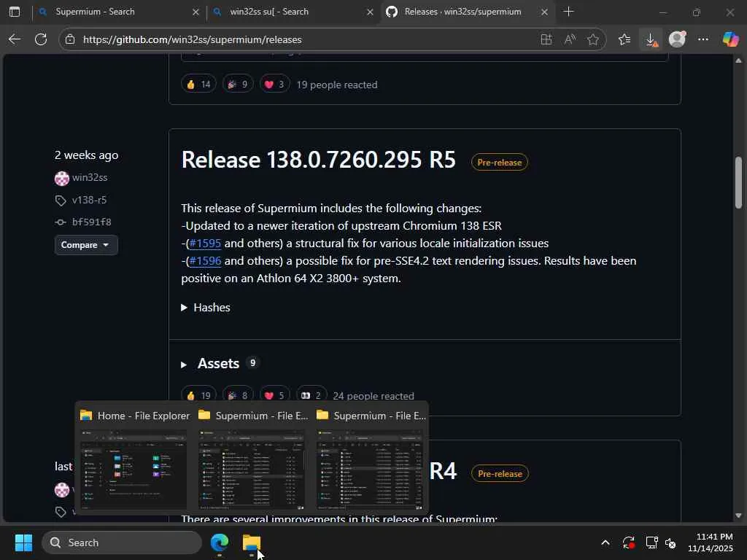Click the scrollbar down arrow
The width and height of the screenshot is (747, 560).
(x=738, y=516)
